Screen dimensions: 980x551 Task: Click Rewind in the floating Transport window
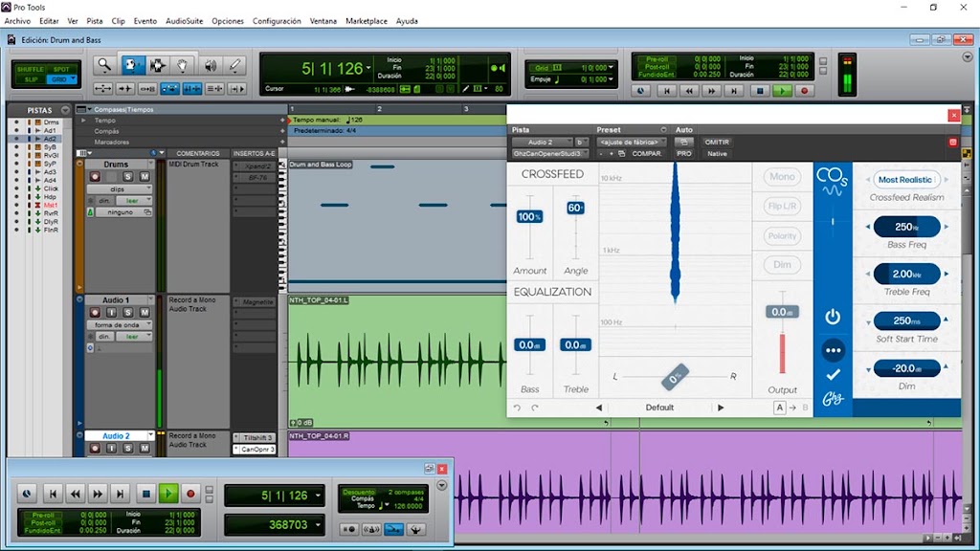point(76,494)
